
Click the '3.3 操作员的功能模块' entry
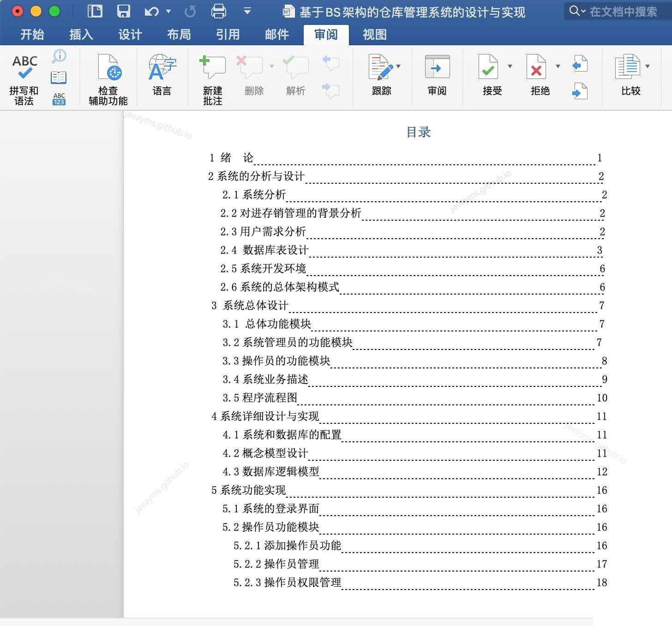(415, 361)
